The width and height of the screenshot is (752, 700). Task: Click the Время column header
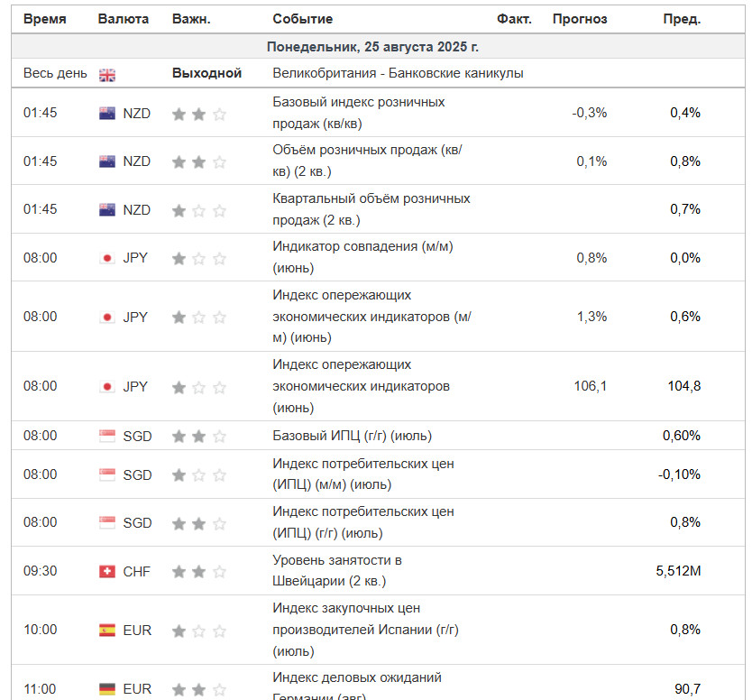[x=44, y=19]
